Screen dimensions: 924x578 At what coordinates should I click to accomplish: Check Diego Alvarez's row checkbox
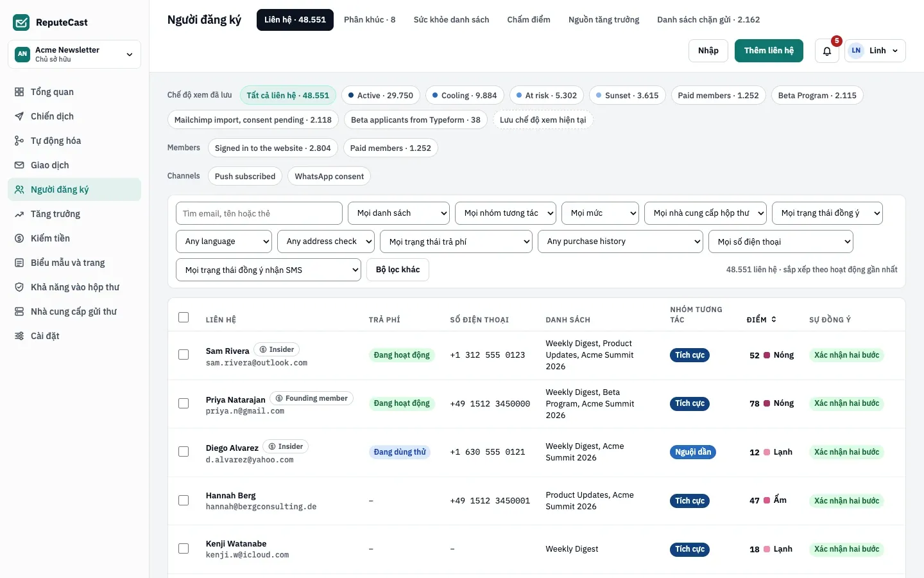click(184, 451)
